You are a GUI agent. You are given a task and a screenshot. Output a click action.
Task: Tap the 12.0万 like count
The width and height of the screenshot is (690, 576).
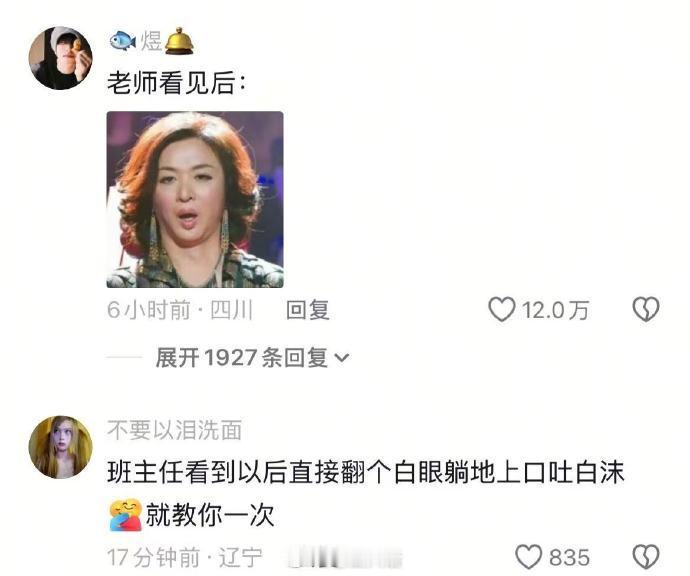(555, 310)
